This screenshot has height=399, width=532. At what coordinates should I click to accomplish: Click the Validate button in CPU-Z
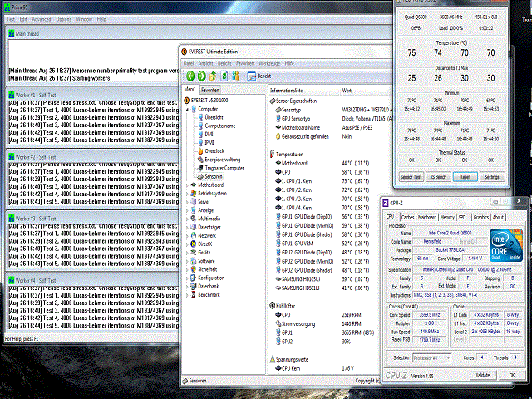(482, 375)
